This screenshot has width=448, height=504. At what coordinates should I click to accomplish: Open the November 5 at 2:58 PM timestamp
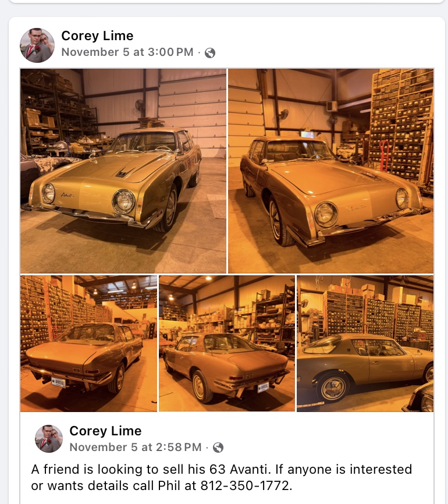coord(136,447)
